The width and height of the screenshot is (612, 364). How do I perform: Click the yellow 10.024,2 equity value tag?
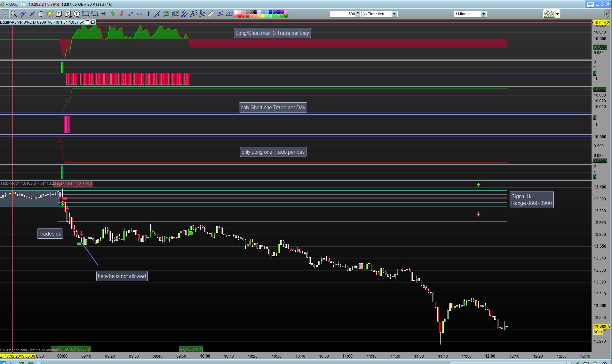[601, 23]
